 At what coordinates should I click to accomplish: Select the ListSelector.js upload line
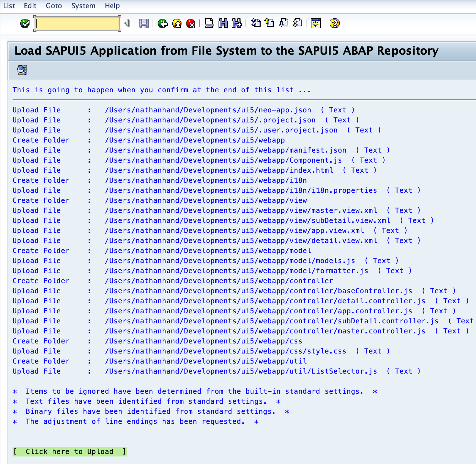pyautogui.click(x=217, y=371)
